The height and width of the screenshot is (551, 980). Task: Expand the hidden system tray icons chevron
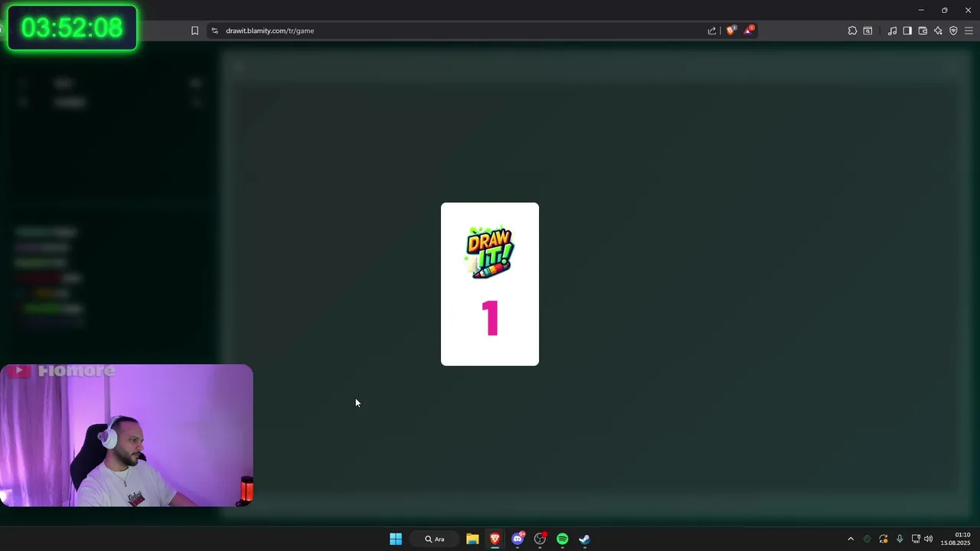point(850,539)
